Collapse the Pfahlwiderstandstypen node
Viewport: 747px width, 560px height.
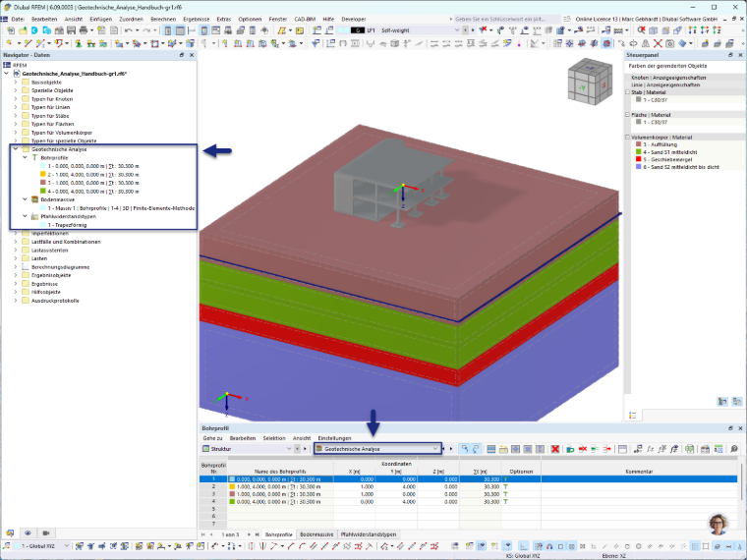25,216
